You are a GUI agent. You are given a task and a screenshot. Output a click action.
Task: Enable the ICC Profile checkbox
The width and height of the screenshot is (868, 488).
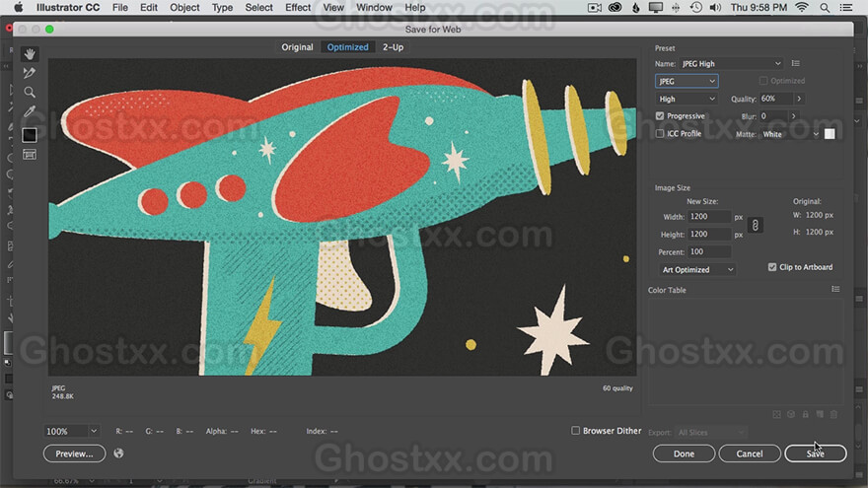[660, 133]
